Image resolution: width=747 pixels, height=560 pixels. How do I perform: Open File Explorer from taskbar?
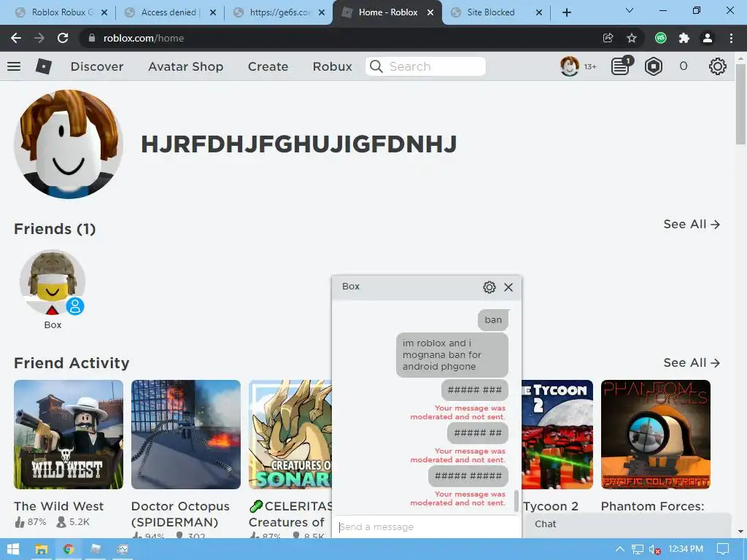42,549
